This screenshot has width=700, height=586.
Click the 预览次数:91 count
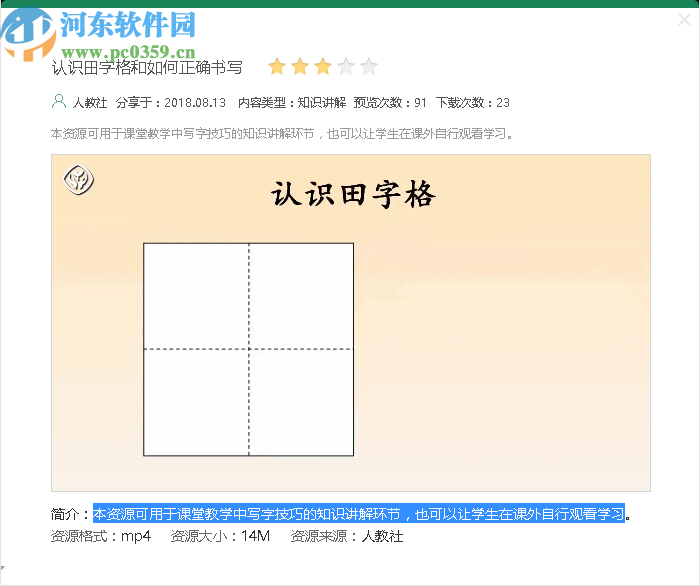390,103
